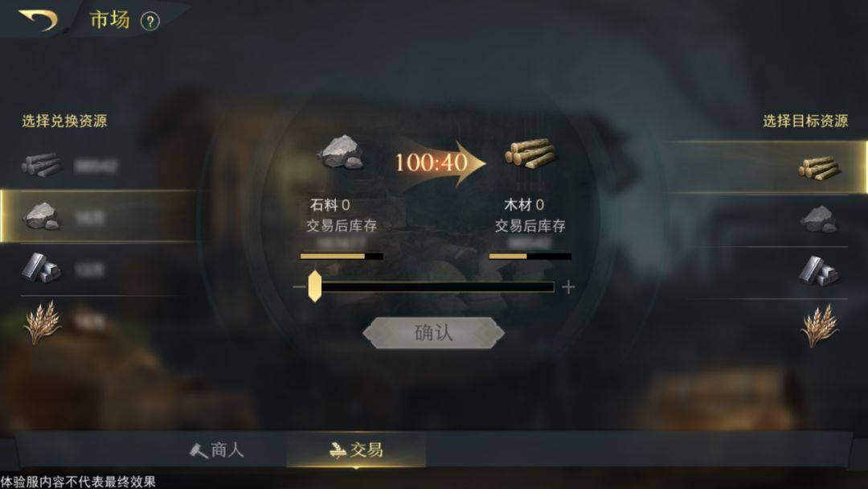Click the plus button beside the slider
This screenshot has width=868, height=489.
click(x=568, y=287)
